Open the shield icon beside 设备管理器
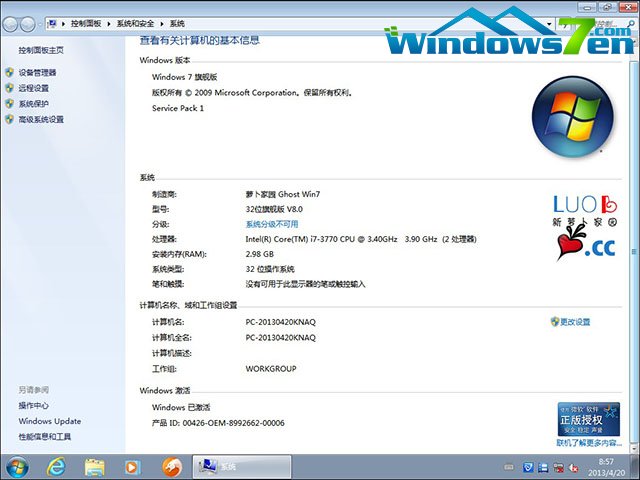Image resolution: width=640 pixels, height=480 pixels. pos(10,73)
